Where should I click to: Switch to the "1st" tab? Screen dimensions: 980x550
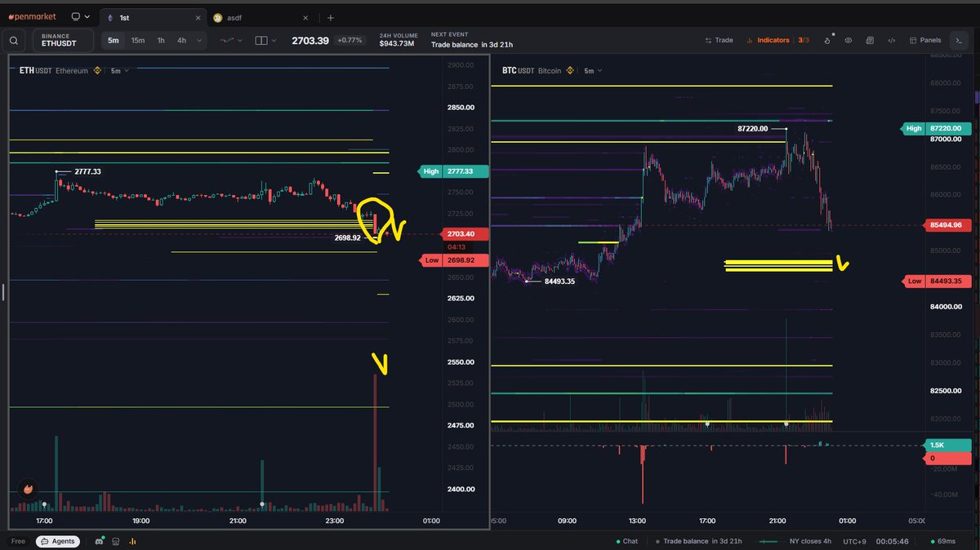(124, 17)
